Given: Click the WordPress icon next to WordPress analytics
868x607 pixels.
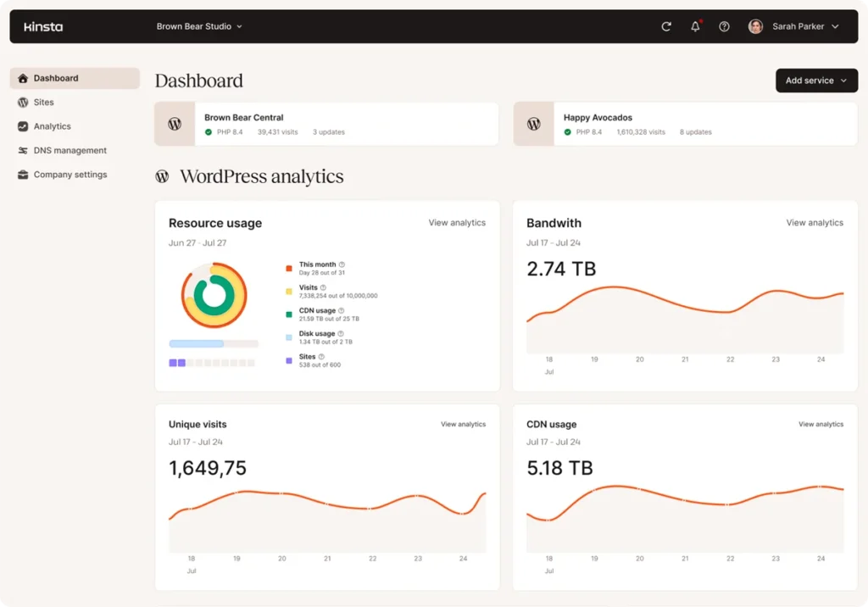Looking at the screenshot, I should click(x=162, y=176).
